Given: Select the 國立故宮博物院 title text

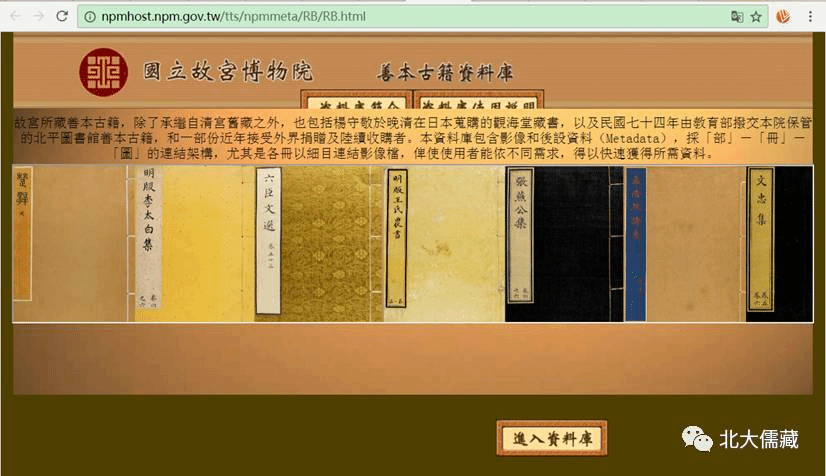Looking at the screenshot, I should [228, 71].
